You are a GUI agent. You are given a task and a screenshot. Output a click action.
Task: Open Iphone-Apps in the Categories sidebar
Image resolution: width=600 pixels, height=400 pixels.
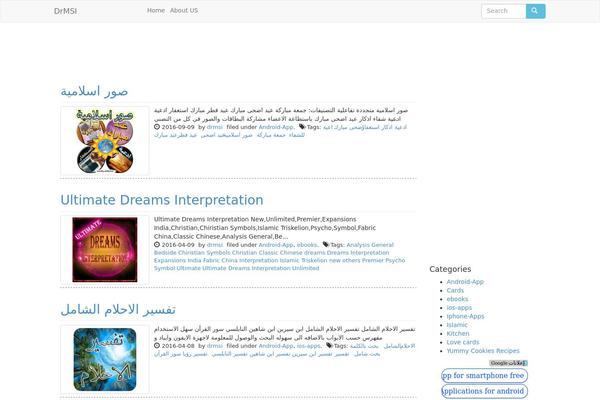click(465, 316)
